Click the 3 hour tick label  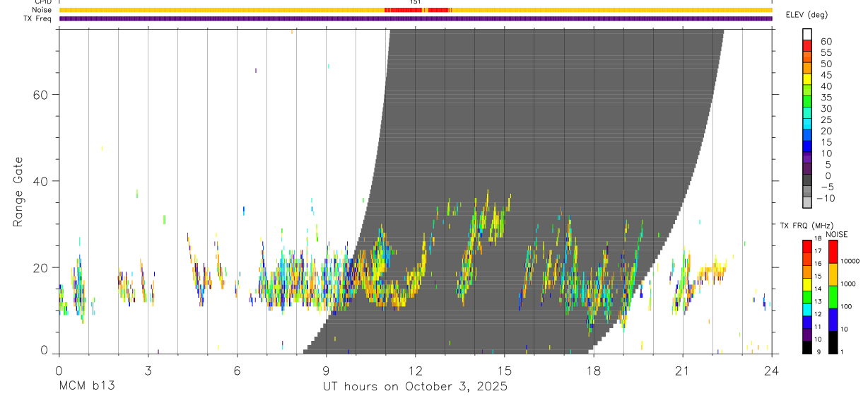coord(148,371)
